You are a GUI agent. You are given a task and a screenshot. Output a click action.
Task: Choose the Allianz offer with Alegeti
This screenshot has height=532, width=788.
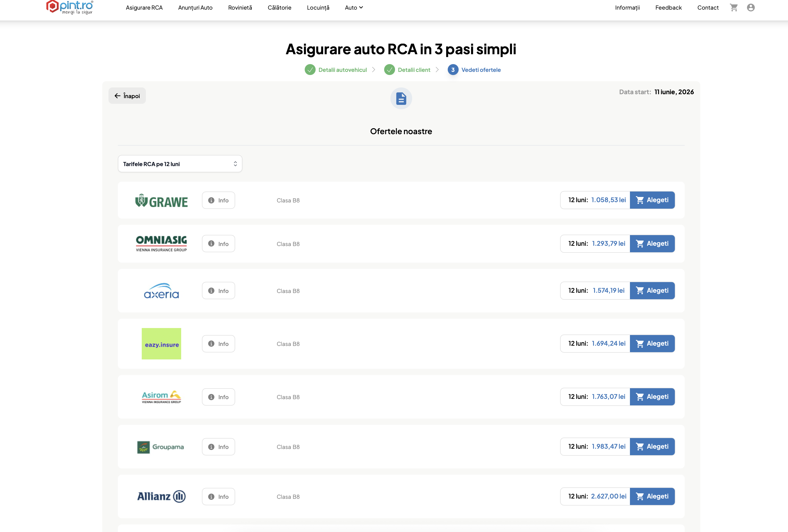point(652,496)
